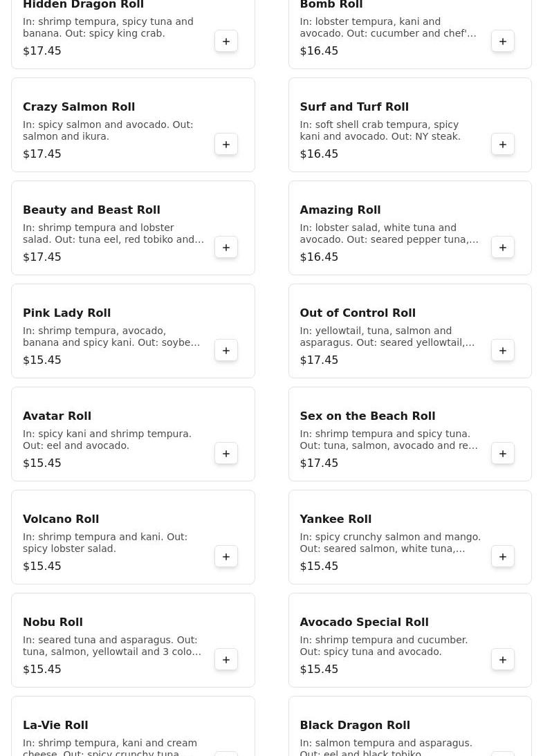Add Amazing Roll via plus icon
This screenshot has width=543, height=756.
[x=503, y=248]
